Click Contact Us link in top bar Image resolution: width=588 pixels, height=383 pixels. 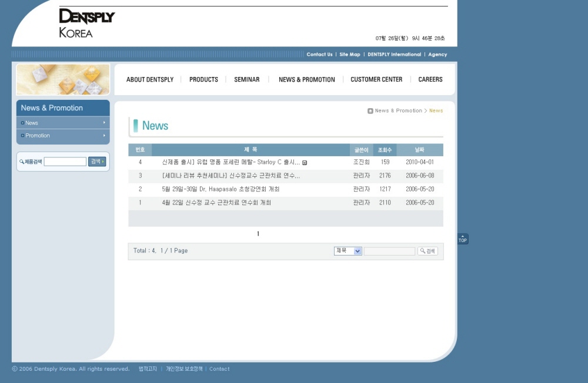pyautogui.click(x=319, y=55)
